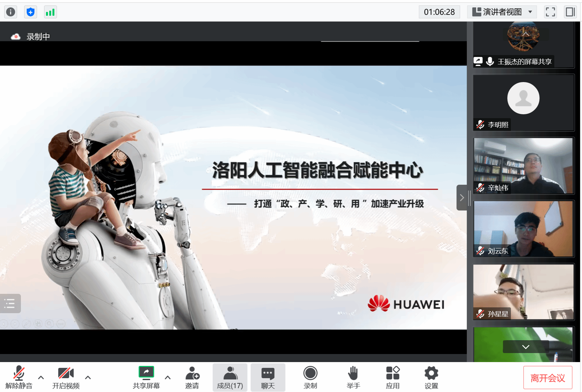This screenshot has height=392, width=582.
Task: Click the muted mic icon beside 孙星星
Action: coord(480,314)
